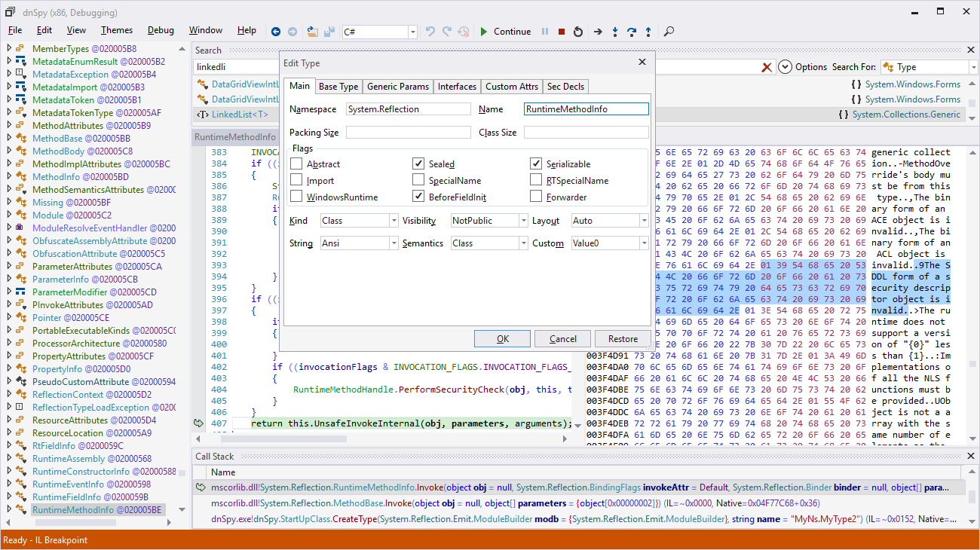Switch to the Interfaces tab
The image size is (980, 550).
(x=457, y=87)
